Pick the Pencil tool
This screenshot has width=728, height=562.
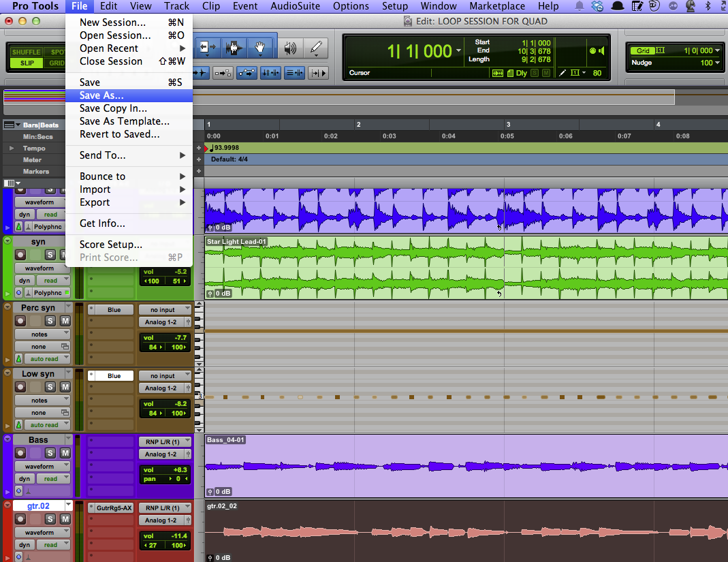coord(316,47)
